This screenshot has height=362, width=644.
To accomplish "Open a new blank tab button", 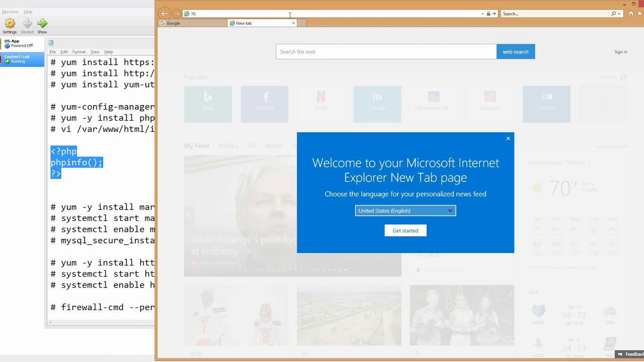I will (x=302, y=23).
